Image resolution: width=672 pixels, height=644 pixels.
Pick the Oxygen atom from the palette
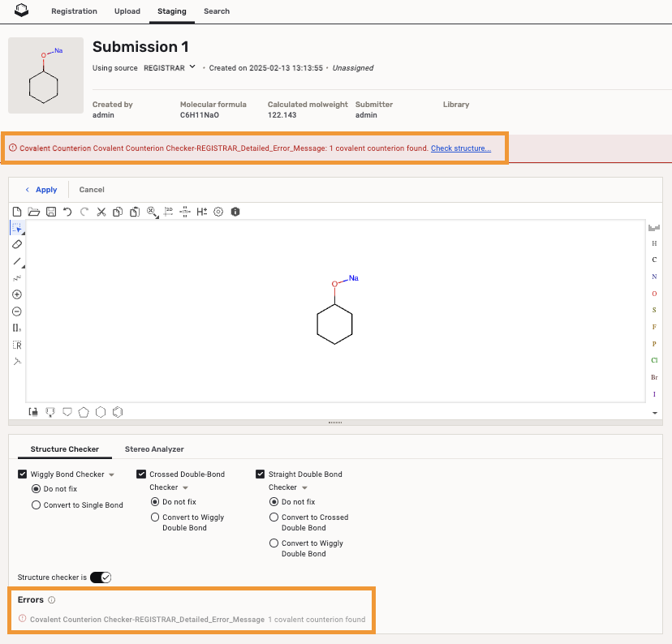654,294
